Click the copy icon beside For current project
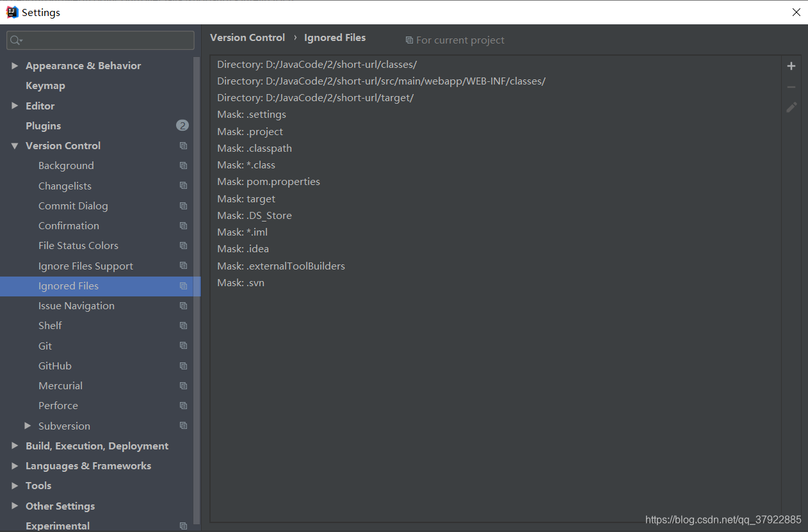 click(x=409, y=40)
